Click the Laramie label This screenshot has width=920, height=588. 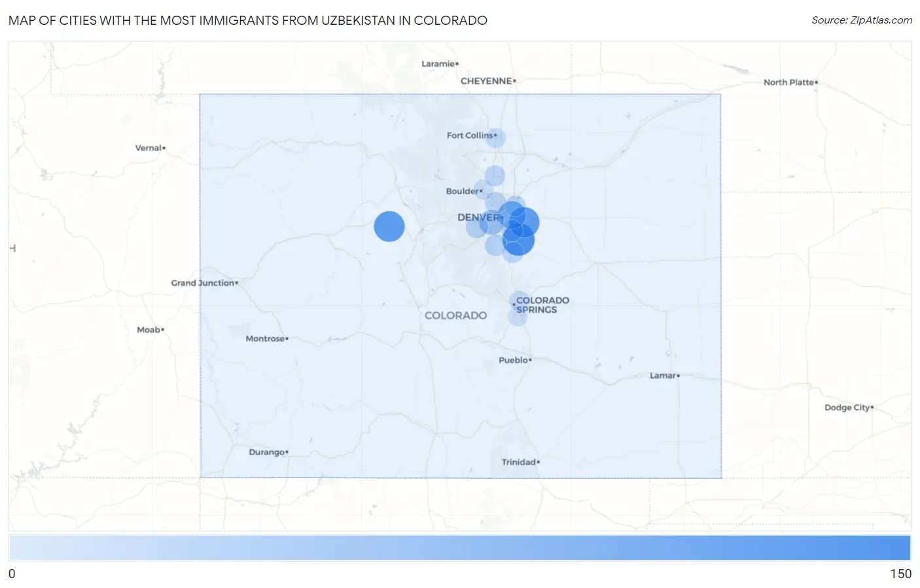(438, 63)
